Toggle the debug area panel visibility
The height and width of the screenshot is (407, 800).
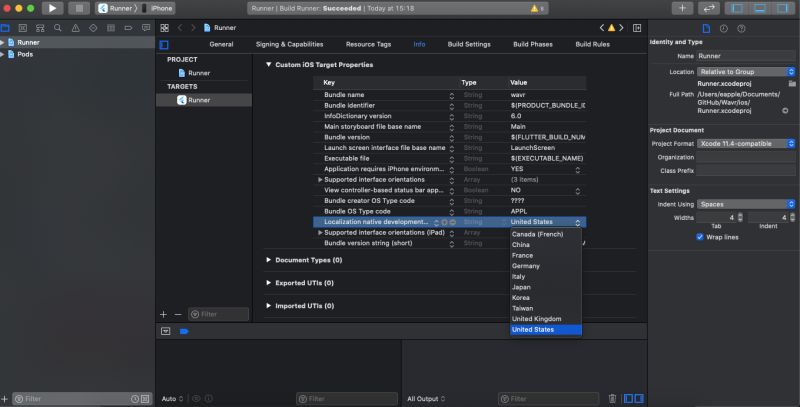[x=760, y=8]
